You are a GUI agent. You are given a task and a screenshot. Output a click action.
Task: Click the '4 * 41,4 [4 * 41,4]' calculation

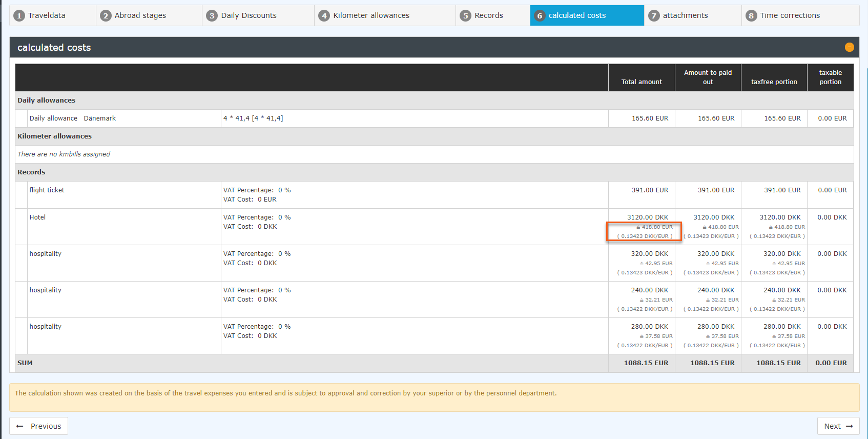click(x=253, y=118)
